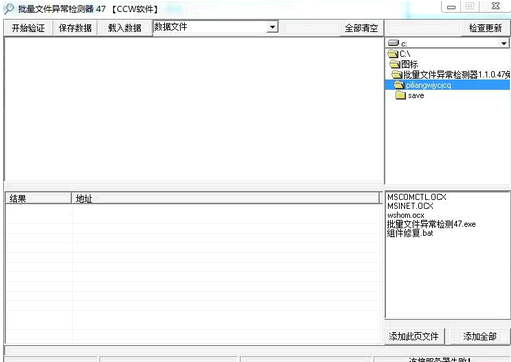Minimize the window
Image resolution: width=511 pixels, height=362 pixels.
point(452,7)
